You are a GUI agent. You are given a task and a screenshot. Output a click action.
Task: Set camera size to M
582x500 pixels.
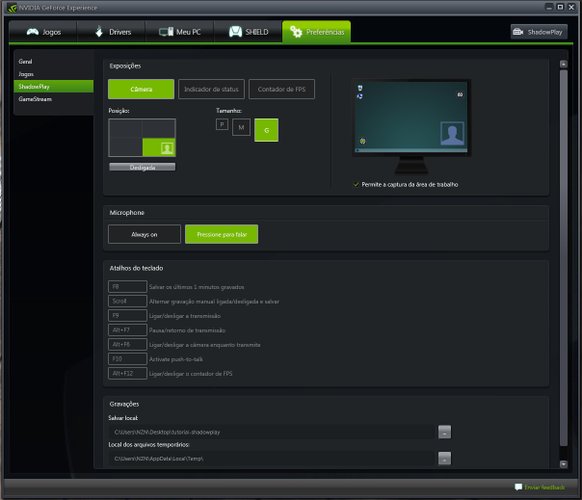(241, 127)
